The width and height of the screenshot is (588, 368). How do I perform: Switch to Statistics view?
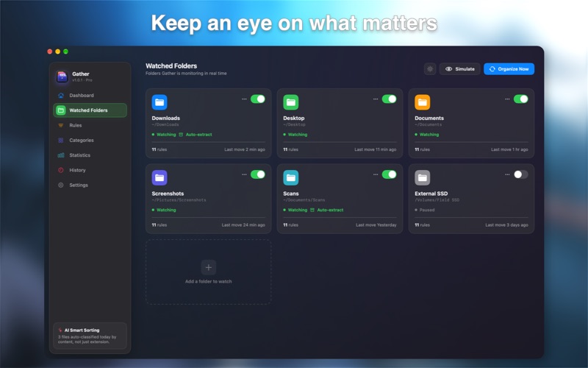pos(90,155)
